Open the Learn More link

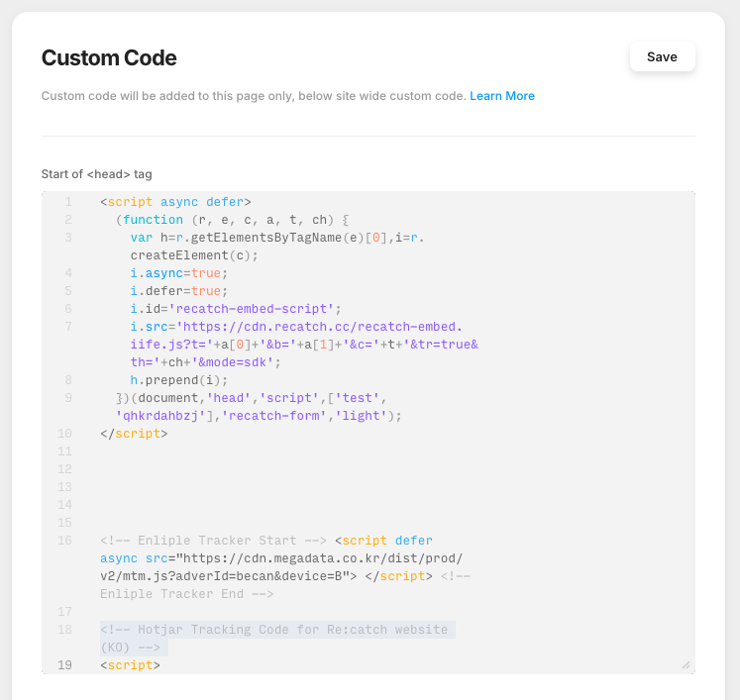[501, 96]
